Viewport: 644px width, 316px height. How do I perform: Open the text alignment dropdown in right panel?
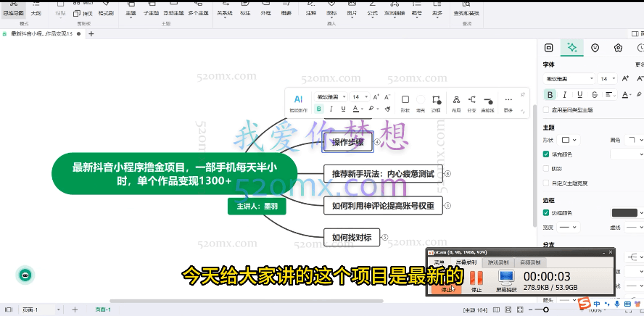[x=611, y=95]
